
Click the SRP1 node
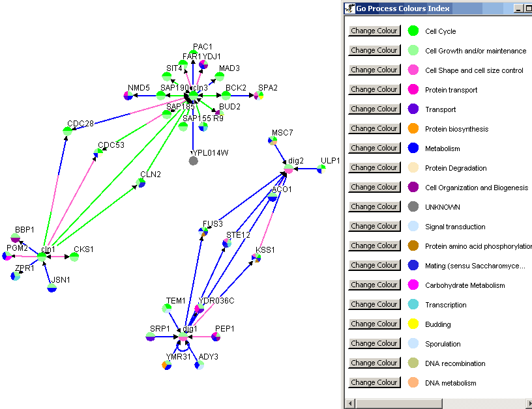tap(151, 337)
